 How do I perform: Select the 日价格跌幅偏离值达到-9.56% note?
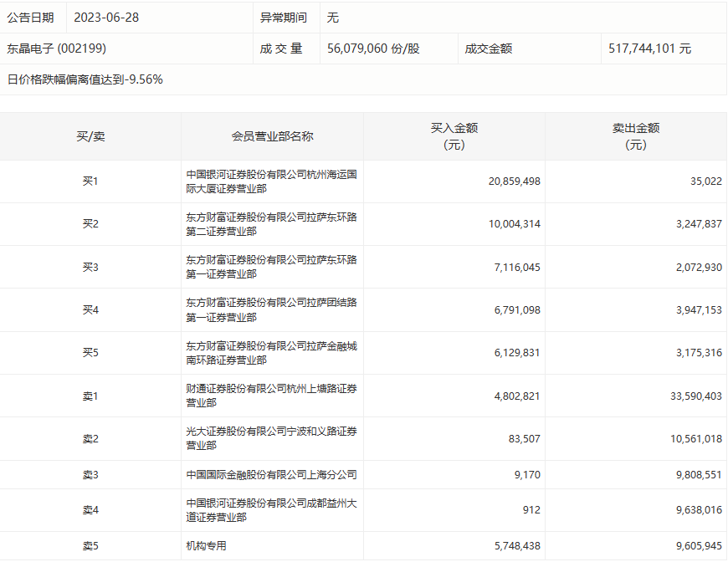pyautogui.click(x=85, y=79)
